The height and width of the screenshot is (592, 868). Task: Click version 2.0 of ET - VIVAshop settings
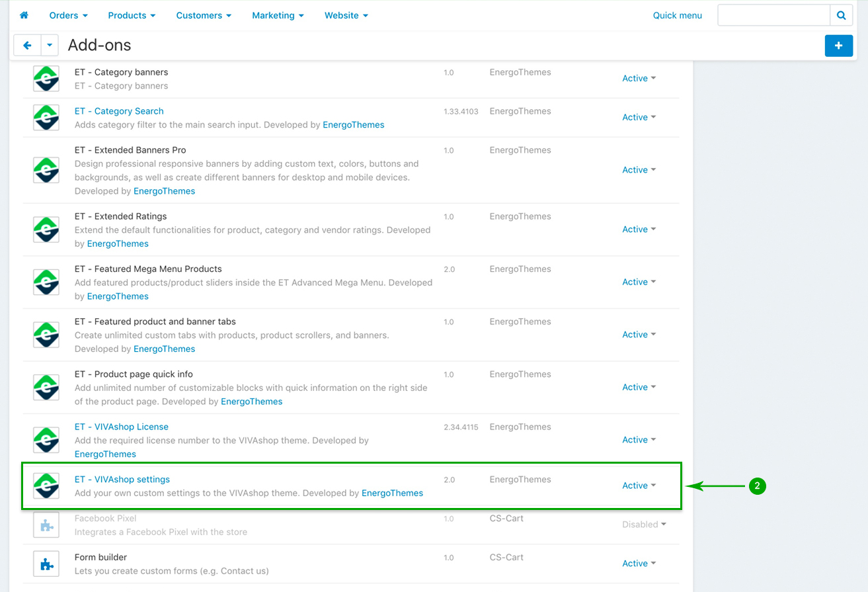(450, 480)
